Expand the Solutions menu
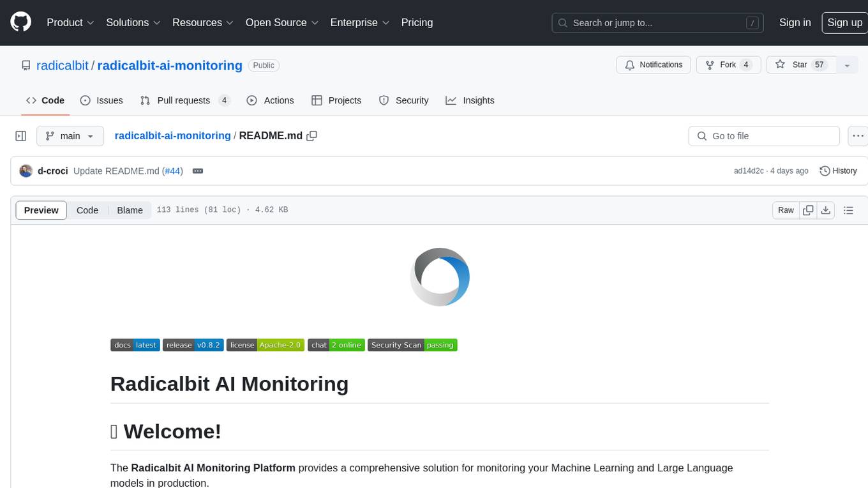Screen dimensions: 868x488 132,22
